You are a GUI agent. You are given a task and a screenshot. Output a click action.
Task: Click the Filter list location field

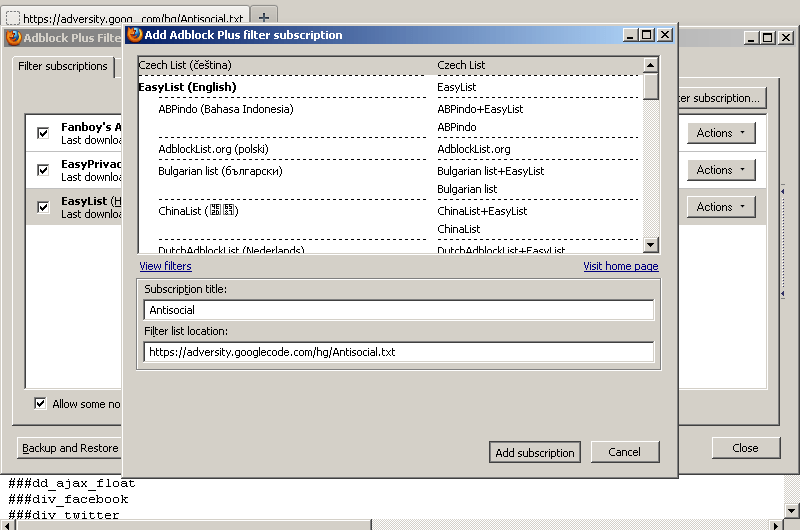click(x=398, y=352)
